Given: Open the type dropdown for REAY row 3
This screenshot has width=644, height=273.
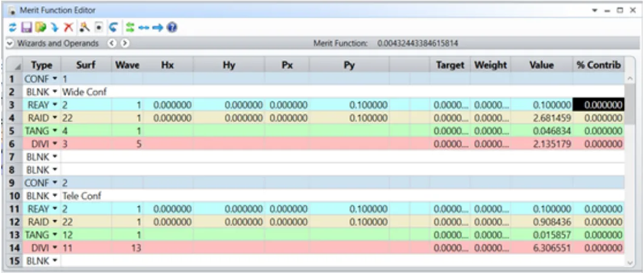Looking at the screenshot, I should click(56, 105).
